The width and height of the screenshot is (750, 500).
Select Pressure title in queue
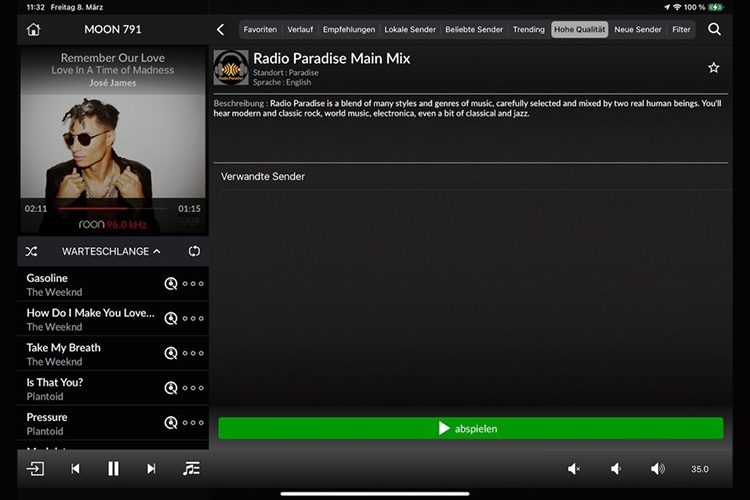coord(47,417)
